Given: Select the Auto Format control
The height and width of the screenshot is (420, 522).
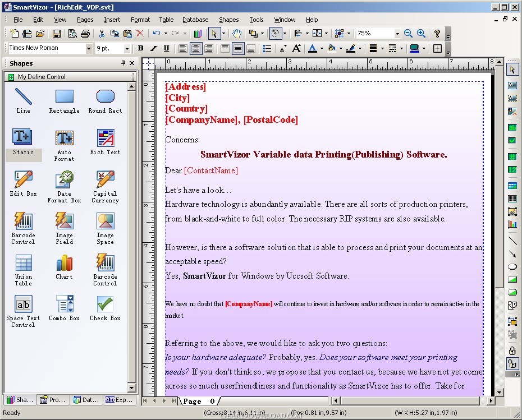Looking at the screenshot, I should point(64,145).
